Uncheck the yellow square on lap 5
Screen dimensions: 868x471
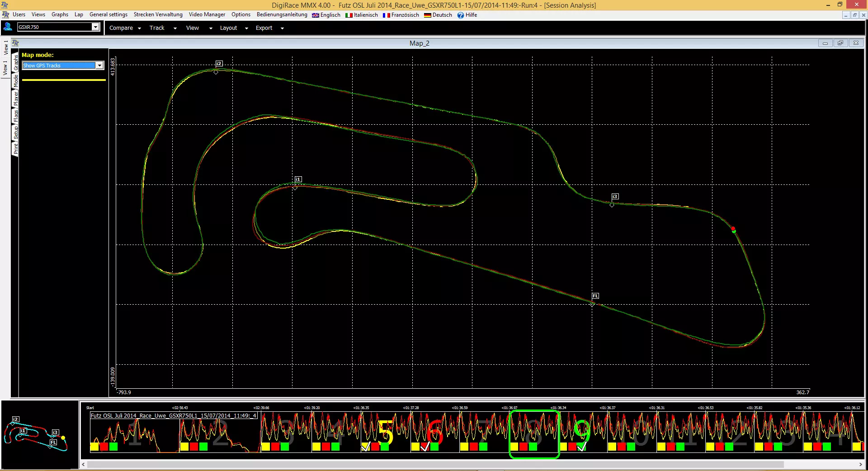(x=366, y=447)
